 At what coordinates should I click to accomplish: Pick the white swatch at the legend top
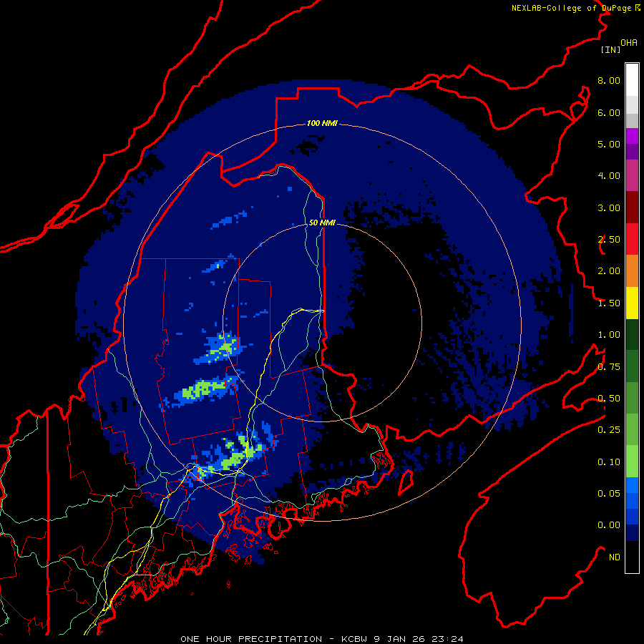(632, 79)
